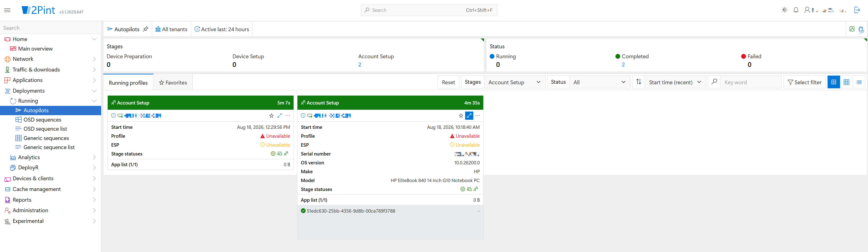Open OSD sequences

click(42, 120)
